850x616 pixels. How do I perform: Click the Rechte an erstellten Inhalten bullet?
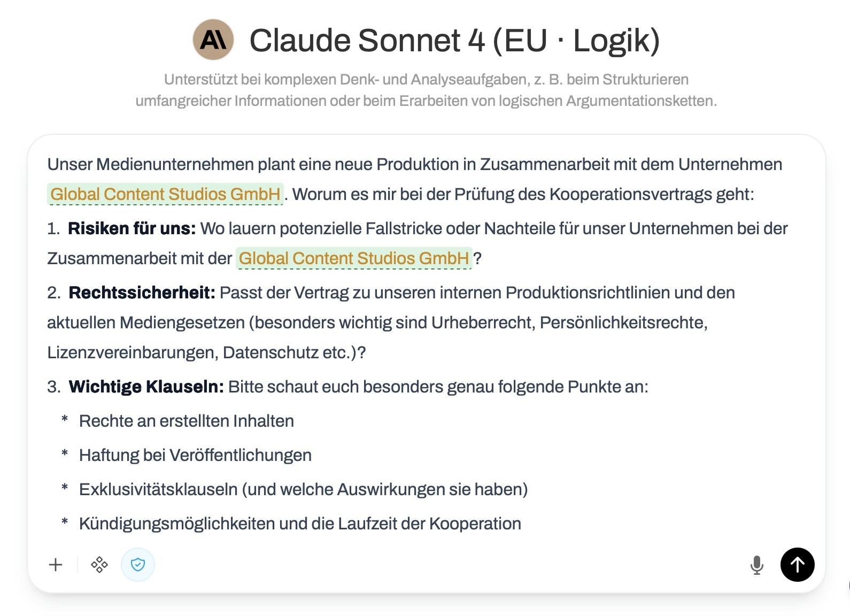[x=186, y=421]
